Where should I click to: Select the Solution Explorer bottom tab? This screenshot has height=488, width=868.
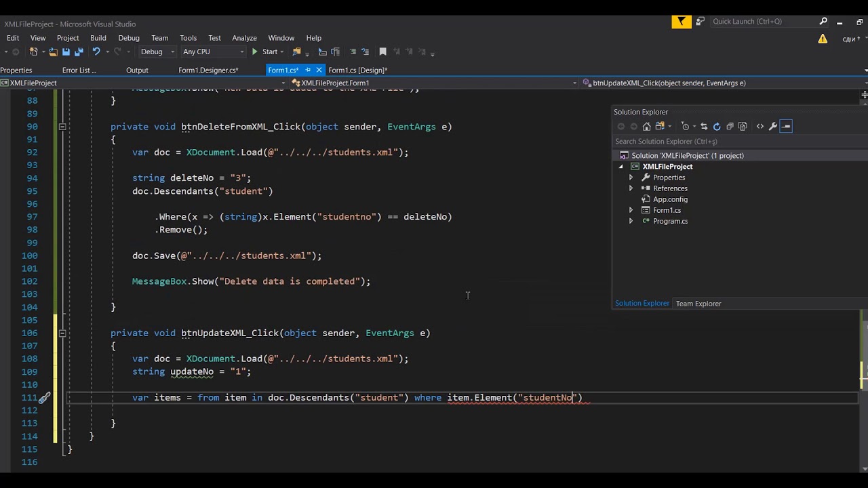click(x=642, y=304)
